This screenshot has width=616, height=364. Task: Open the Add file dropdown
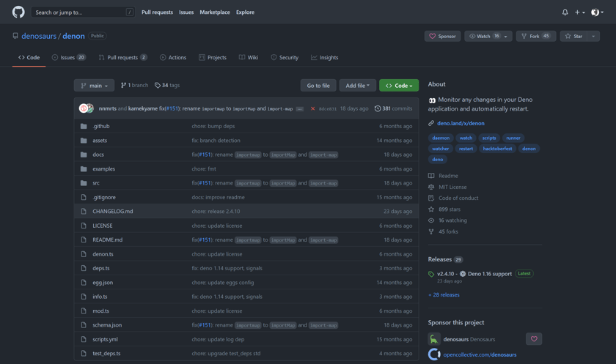pos(358,86)
